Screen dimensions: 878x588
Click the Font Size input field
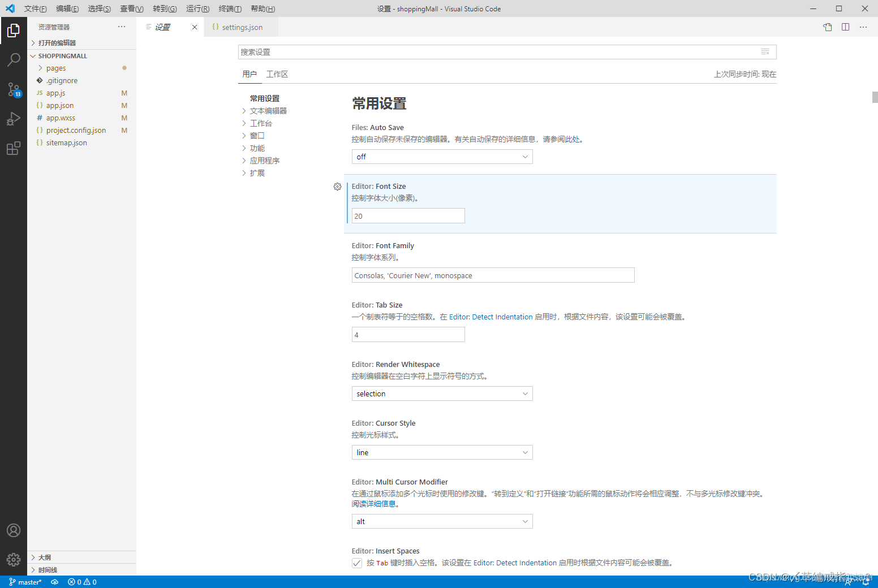point(408,216)
